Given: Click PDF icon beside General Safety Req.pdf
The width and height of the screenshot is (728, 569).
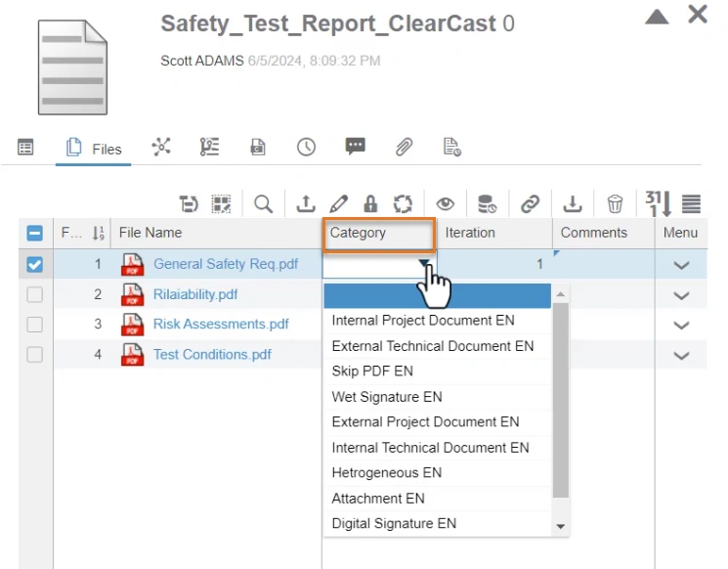Looking at the screenshot, I should click(132, 264).
